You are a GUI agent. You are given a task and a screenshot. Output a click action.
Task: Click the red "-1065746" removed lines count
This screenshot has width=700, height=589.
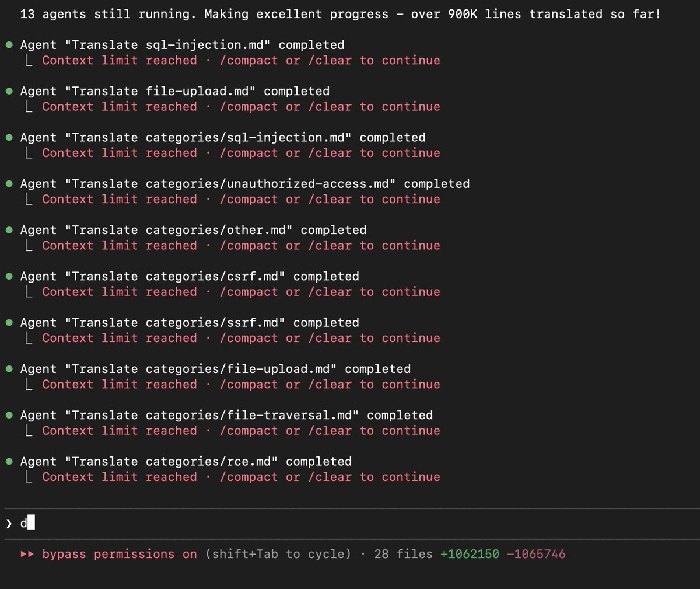[x=537, y=554]
